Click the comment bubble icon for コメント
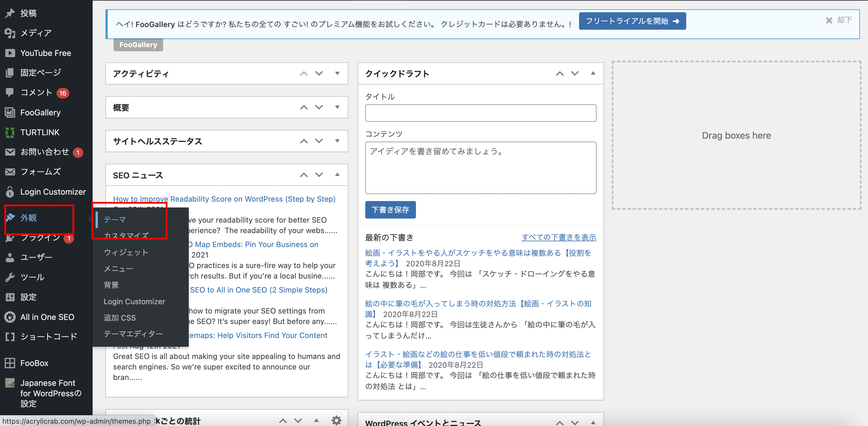Viewport: 868px width, 426px height. [x=10, y=92]
